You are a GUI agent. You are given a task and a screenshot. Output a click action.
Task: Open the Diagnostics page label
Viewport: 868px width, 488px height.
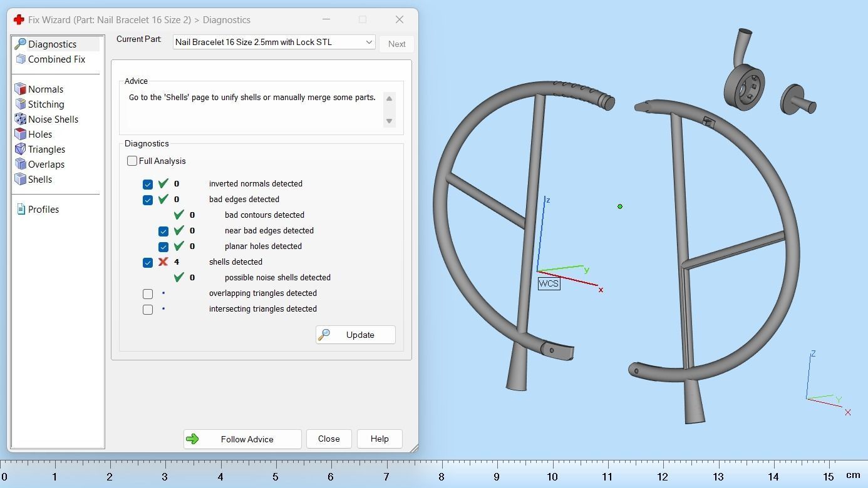[x=52, y=44]
